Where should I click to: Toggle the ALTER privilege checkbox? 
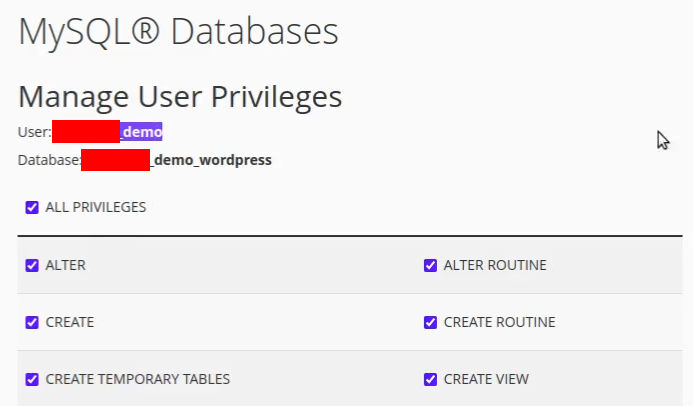pos(32,265)
